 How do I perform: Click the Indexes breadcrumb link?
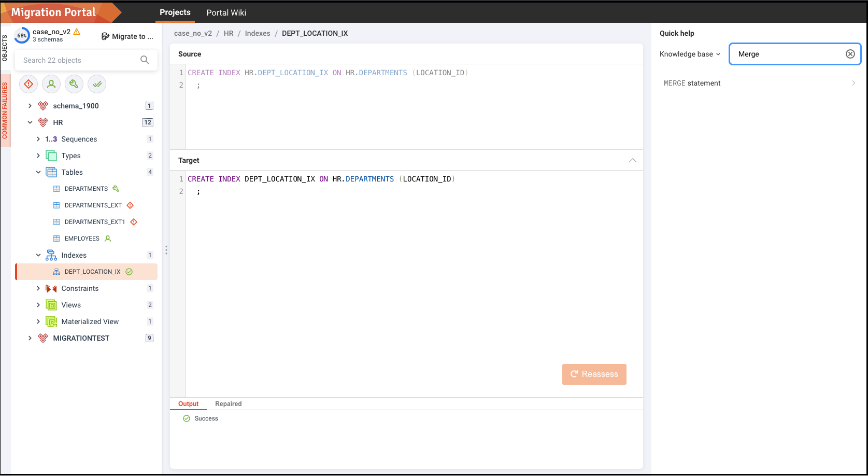tap(258, 33)
